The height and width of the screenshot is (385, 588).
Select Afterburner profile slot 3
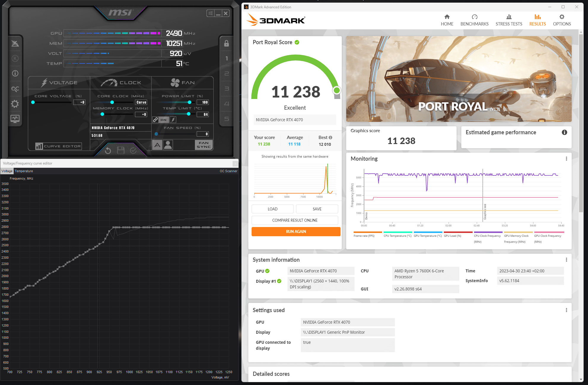coord(226,89)
